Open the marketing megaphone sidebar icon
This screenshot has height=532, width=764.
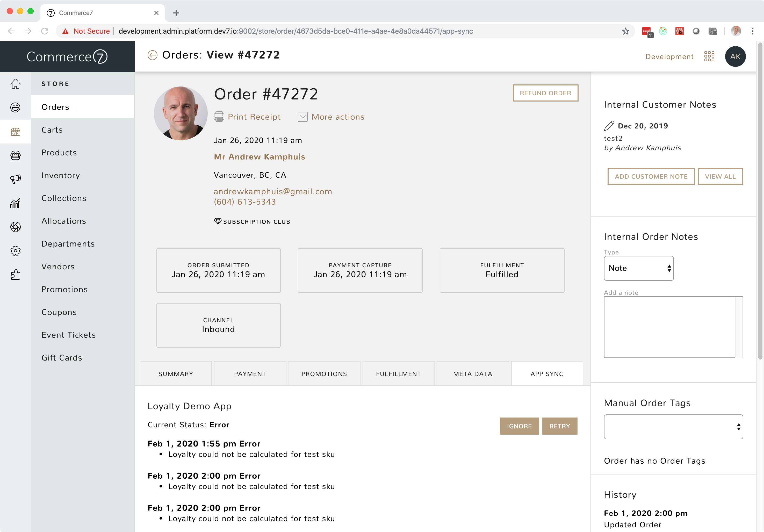tap(15, 179)
